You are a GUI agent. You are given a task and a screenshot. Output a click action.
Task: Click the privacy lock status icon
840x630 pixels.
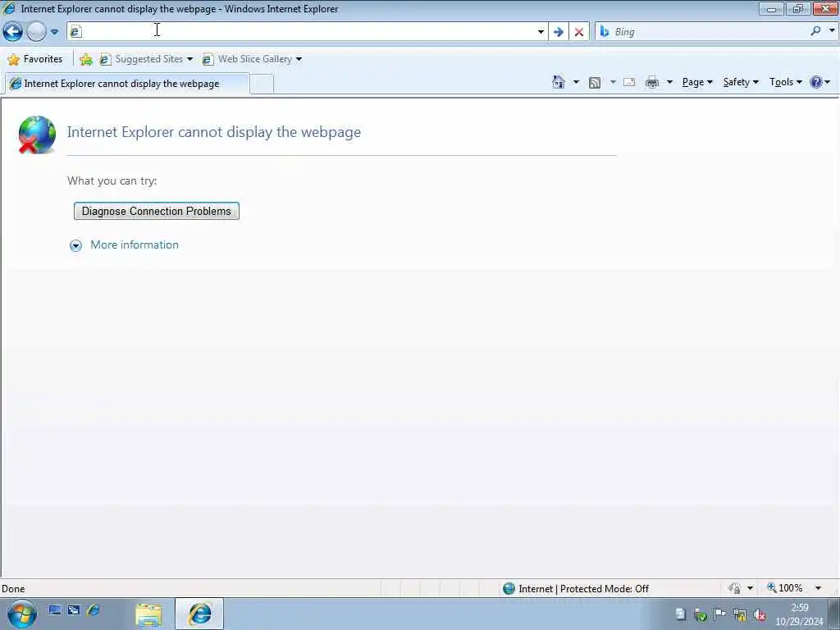point(734,588)
